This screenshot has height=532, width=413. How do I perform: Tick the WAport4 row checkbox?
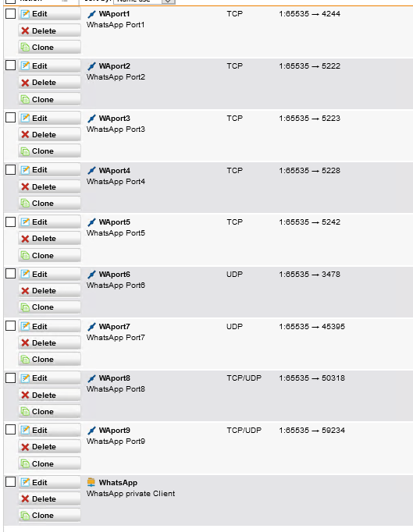coord(10,169)
